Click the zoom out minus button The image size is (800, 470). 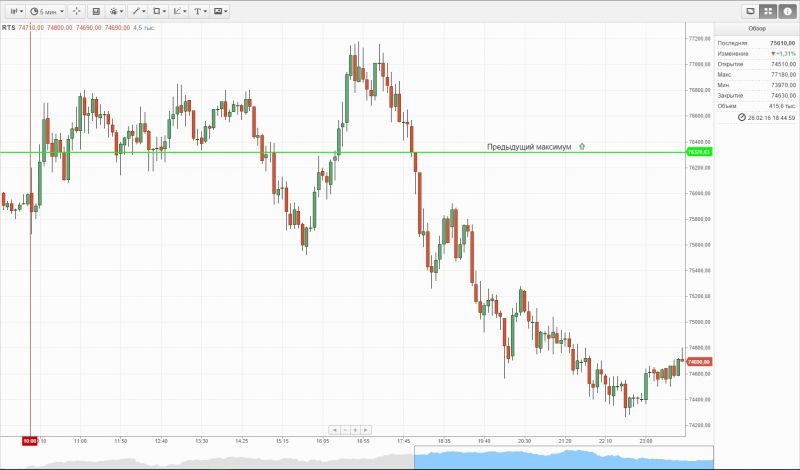pos(345,430)
